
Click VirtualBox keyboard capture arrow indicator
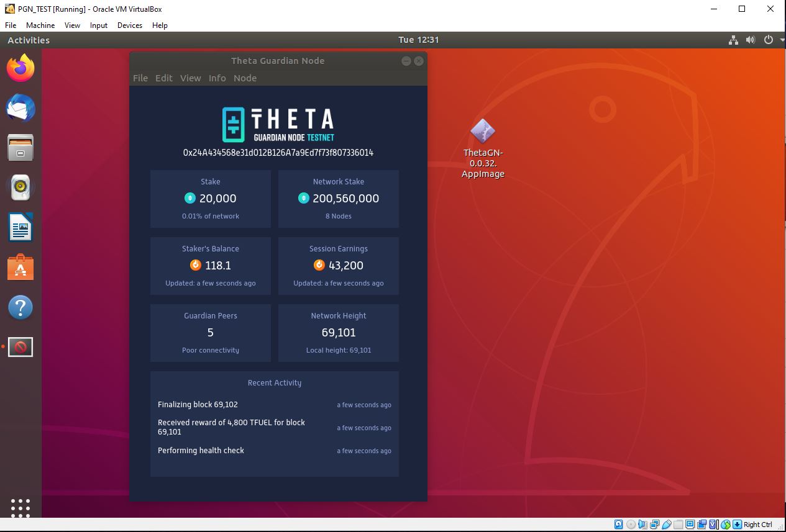click(737, 525)
